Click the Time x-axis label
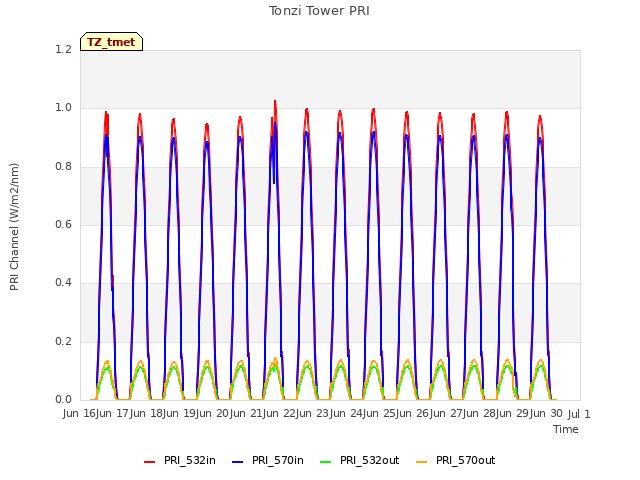The width and height of the screenshot is (640, 480). point(566,429)
